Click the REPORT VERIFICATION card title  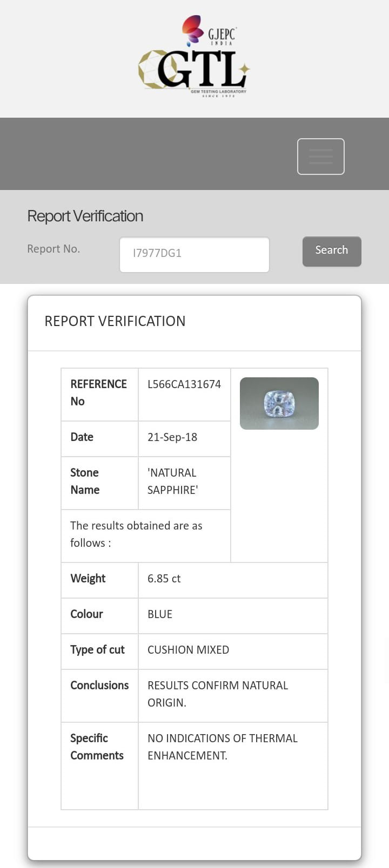click(x=115, y=321)
